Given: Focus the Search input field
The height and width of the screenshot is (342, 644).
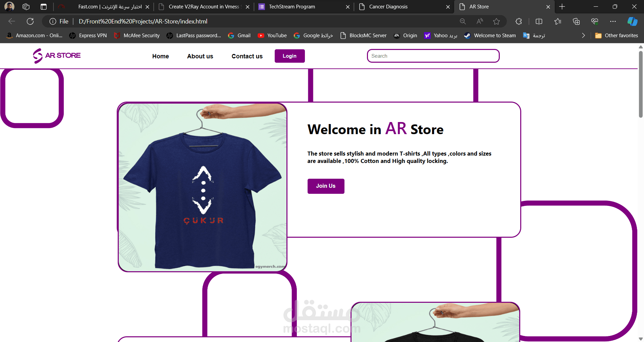Looking at the screenshot, I should (433, 56).
